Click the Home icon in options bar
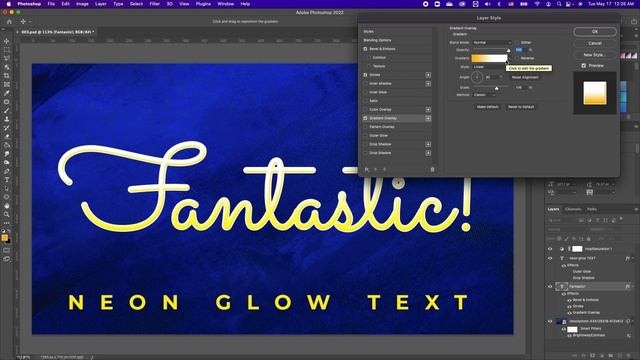 [x=9, y=22]
